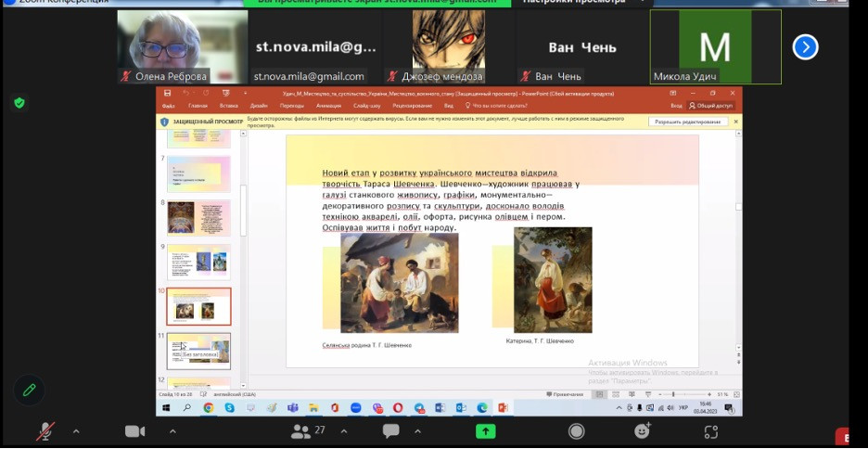Open participants options arrow next to 27
The width and height of the screenshot is (868, 449).
pos(344,431)
